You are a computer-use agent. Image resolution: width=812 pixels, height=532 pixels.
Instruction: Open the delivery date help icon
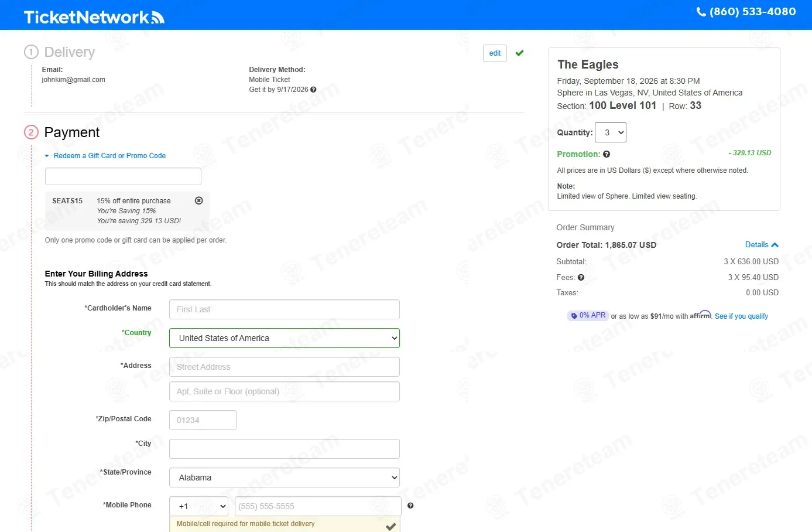pyautogui.click(x=313, y=90)
